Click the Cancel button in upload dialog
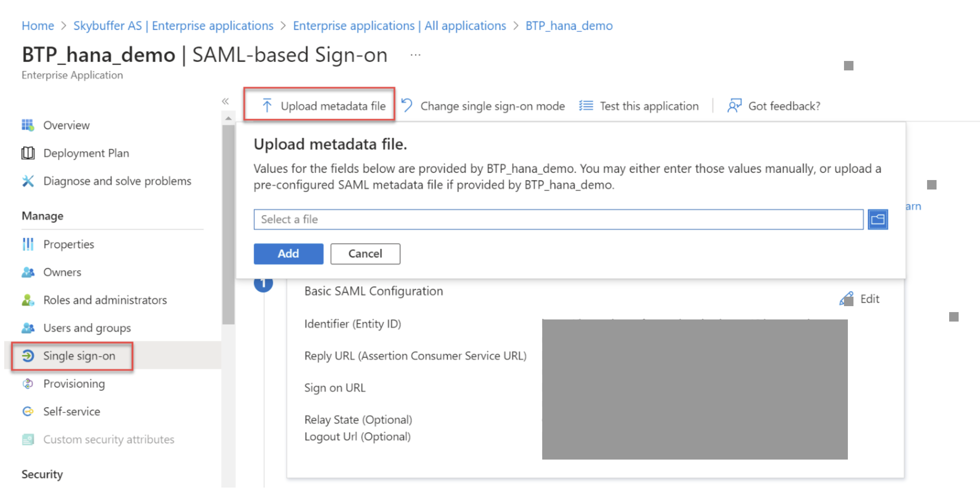Screen dimensions: 980x503 (x=365, y=254)
